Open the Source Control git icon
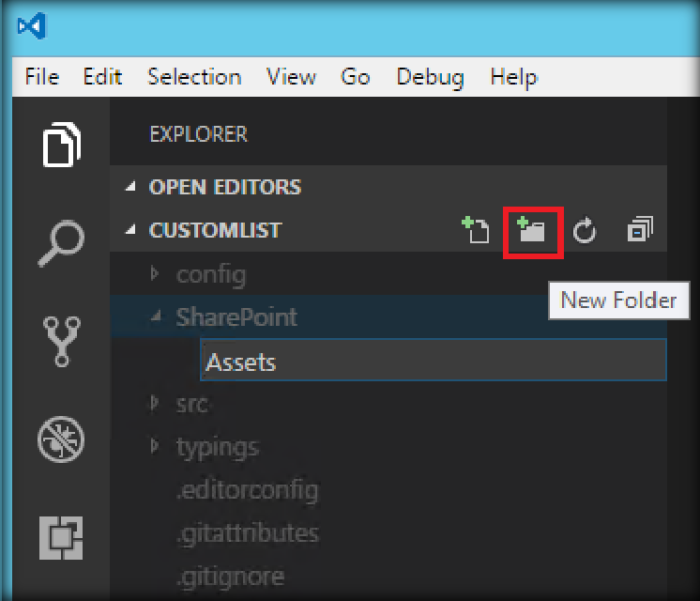The image size is (700, 601). click(62, 342)
